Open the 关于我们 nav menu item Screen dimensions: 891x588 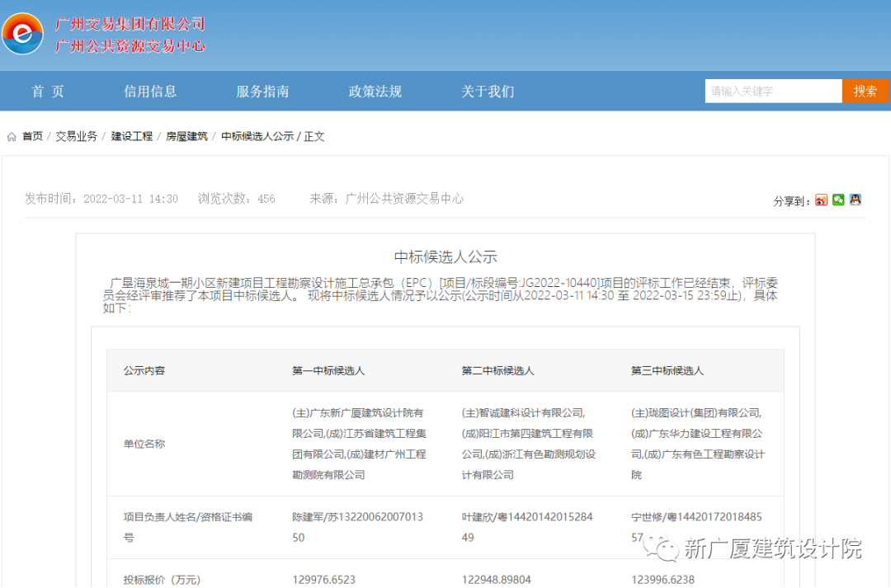click(488, 92)
